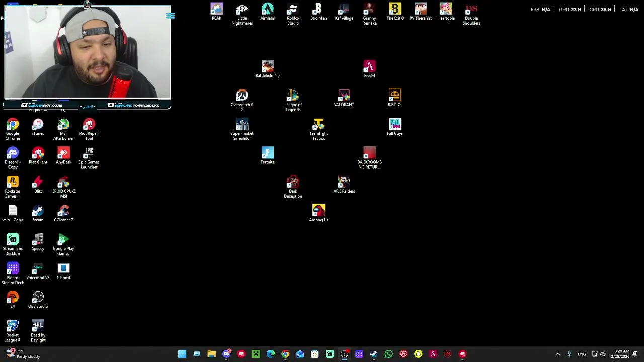
Task: Select the AnyDesk desktop shortcut
Action: [63, 156]
